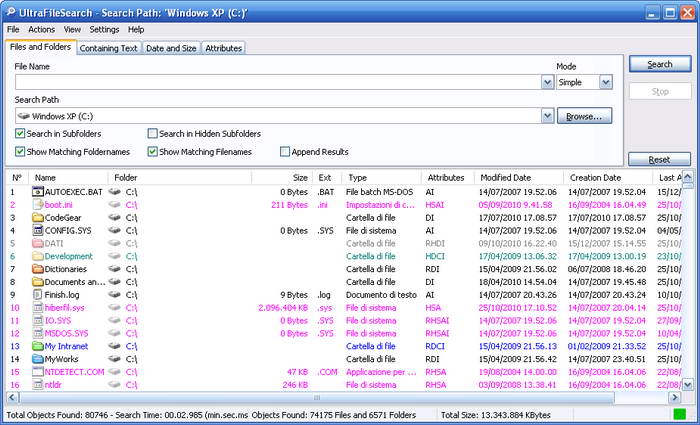Enable Search in Hidden Subfolders
Screen dimensions: 700x425
point(153,133)
